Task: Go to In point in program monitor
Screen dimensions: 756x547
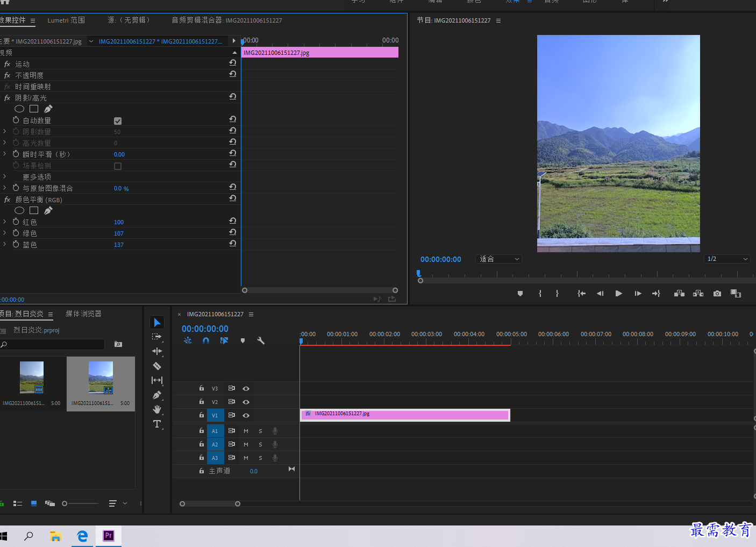Action: [x=581, y=294]
